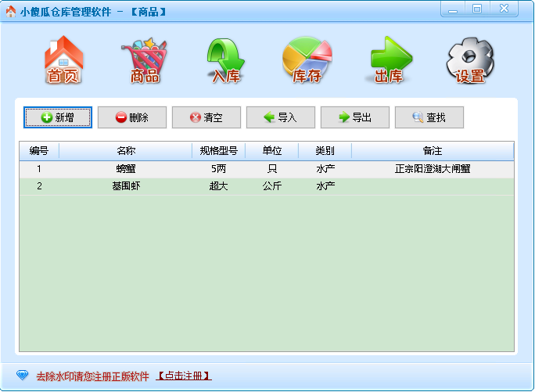
Task: Open the 出库 stock-out arrow icon
Action: point(389,60)
